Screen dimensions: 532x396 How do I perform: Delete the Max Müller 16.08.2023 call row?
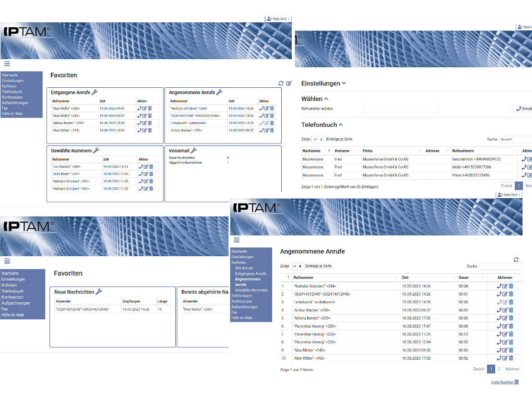coord(511,351)
